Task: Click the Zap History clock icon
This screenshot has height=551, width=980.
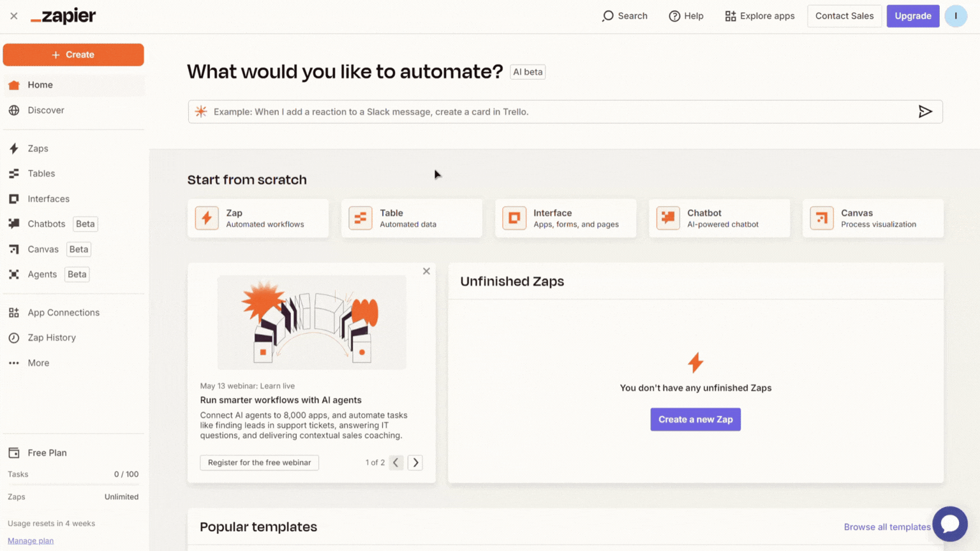Action: click(14, 338)
